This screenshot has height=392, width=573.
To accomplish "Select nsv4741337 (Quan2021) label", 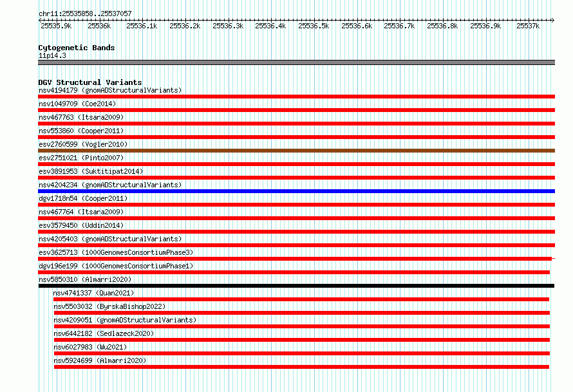I will click(x=93, y=293).
